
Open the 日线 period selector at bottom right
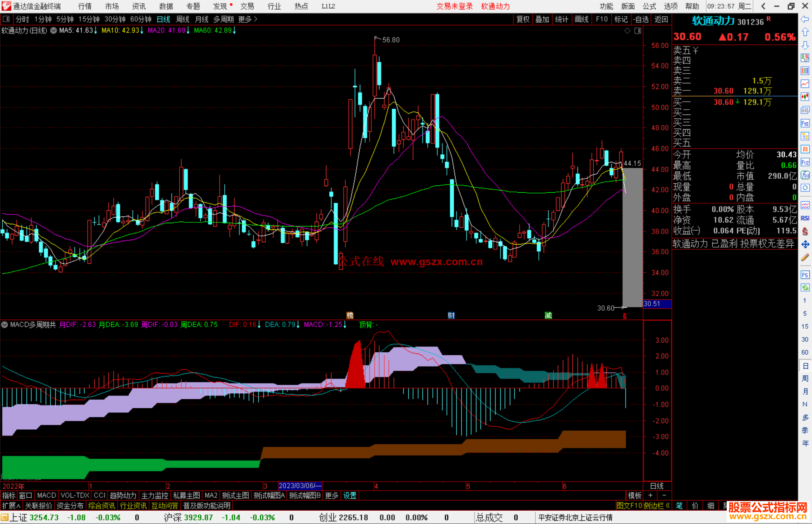coord(657,486)
